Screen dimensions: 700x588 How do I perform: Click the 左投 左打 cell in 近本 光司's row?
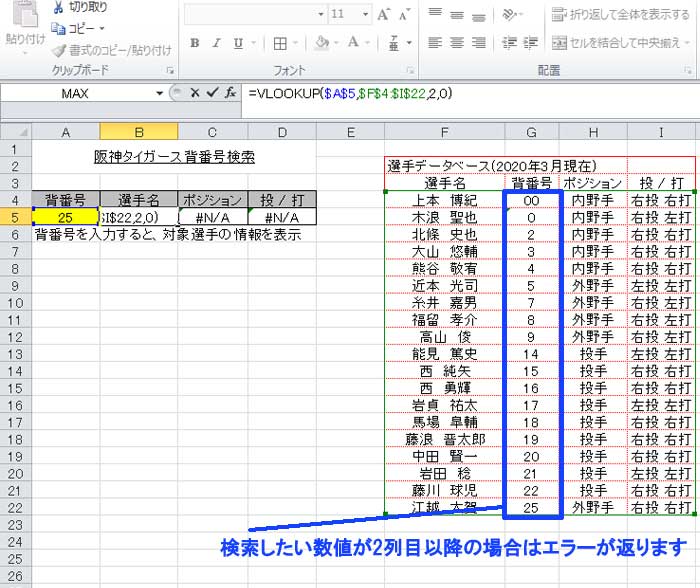pos(661,286)
